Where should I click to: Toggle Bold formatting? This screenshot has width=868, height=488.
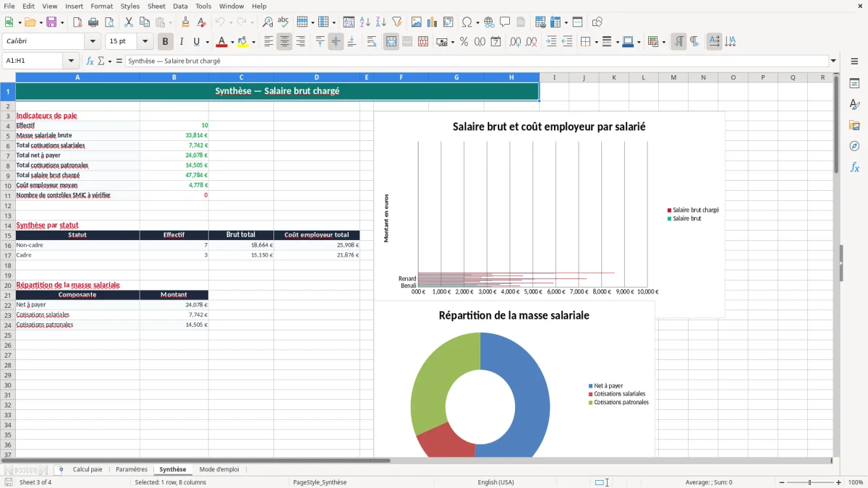166,42
